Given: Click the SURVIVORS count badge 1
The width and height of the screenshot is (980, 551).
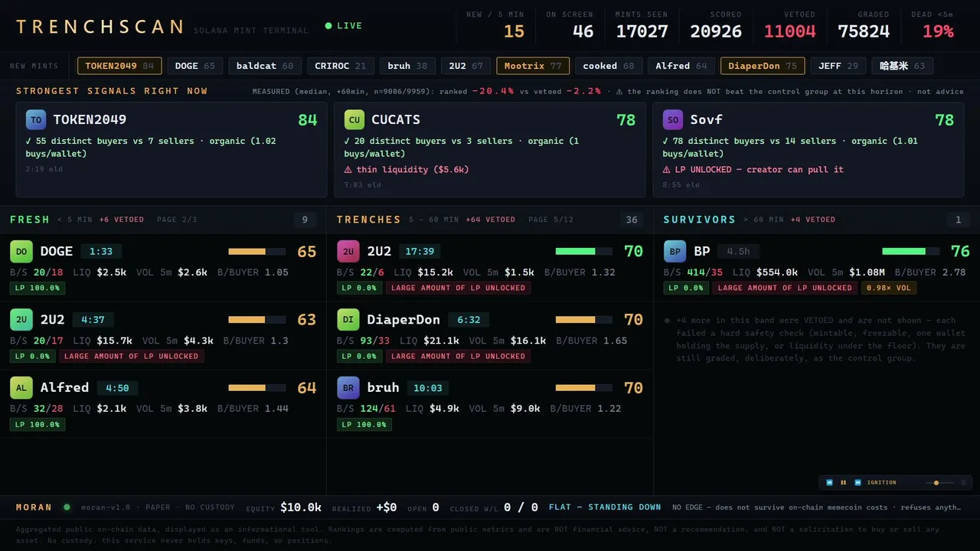Looking at the screenshot, I should [x=958, y=220].
